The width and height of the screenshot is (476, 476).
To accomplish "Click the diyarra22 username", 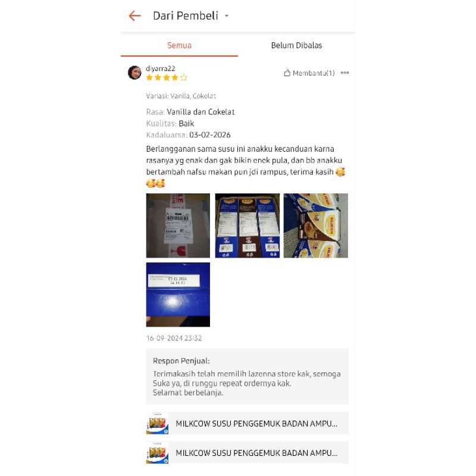I will pyautogui.click(x=160, y=68).
